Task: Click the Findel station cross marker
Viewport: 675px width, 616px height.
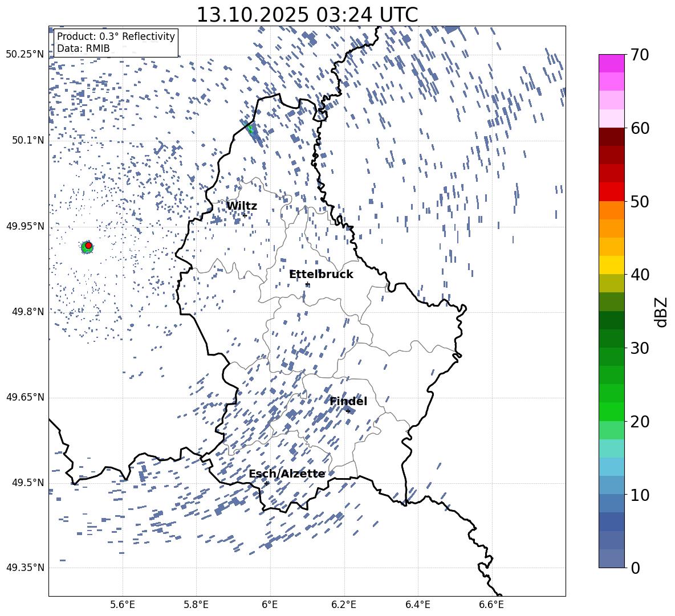Action: [x=348, y=411]
